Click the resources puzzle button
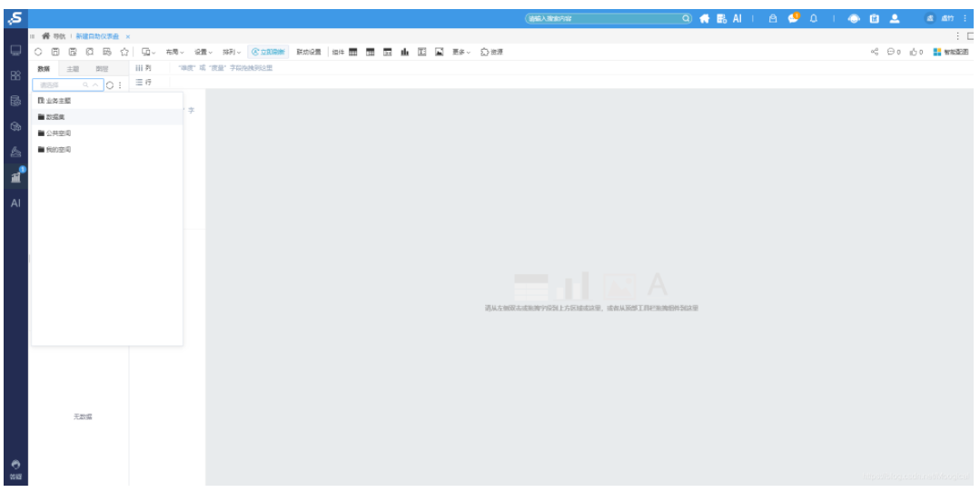Image resolution: width=980 pixels, height=502 pixels. (491, 52)
